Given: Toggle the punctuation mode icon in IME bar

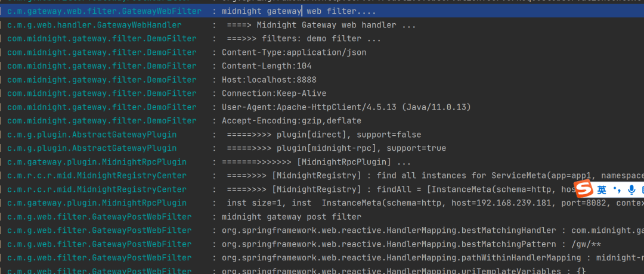Looking at the screenshot, I should pos(617,190).
